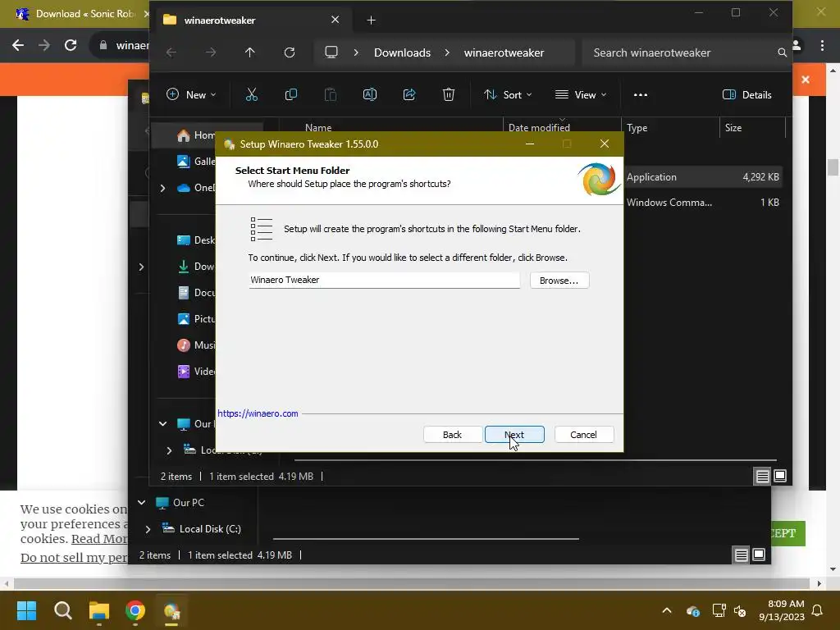Screen dimensions: 840x630
Task: Open Google Chrome from the taskbar
Action: 135,610
